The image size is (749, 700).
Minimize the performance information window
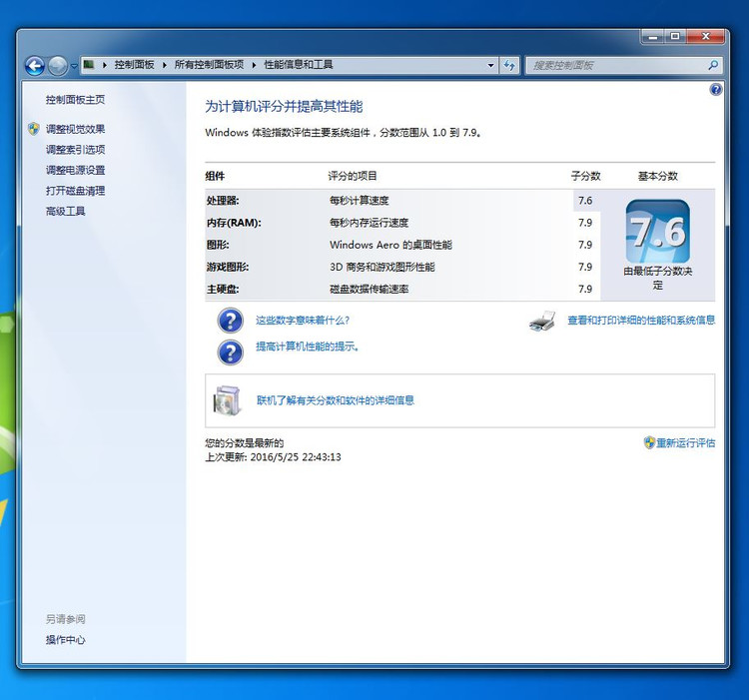[x=653, y=37]
